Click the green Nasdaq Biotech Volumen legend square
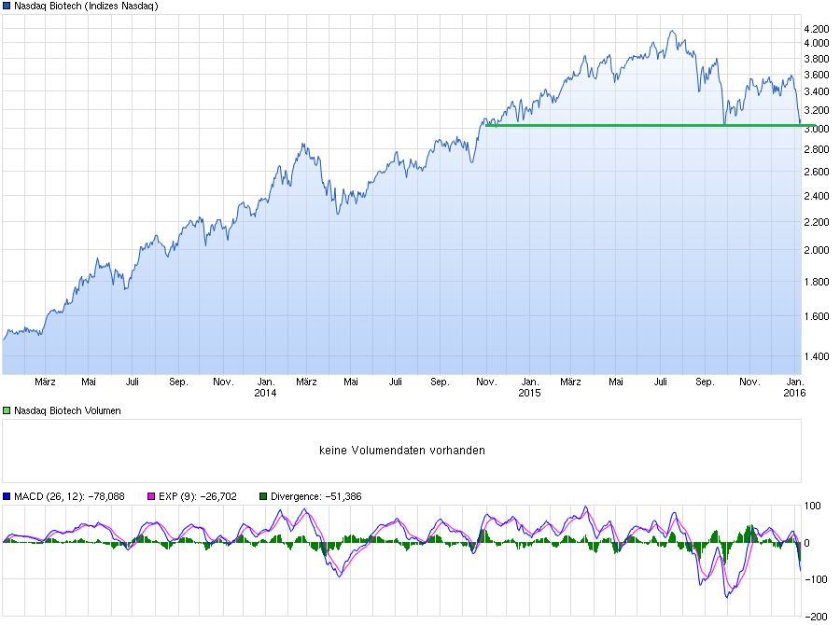This screenshot has height=625, width=840. point(7,410)
